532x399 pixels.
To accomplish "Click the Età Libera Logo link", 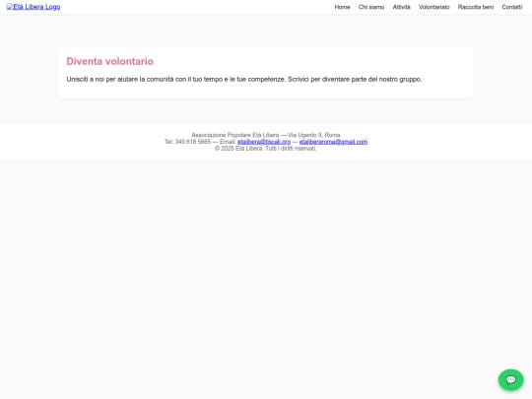I will [x=33, y=7].
